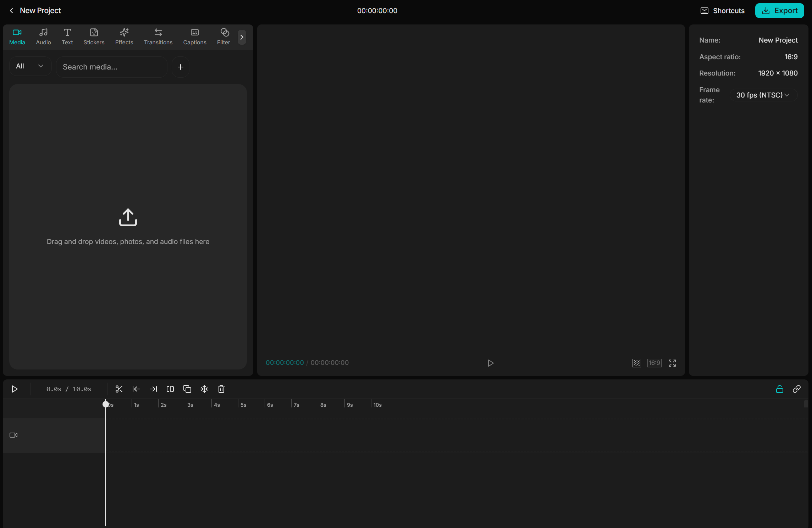The height and width of the screenshot is (528, 812).
Task: Export the project
Action: point(779,11)
